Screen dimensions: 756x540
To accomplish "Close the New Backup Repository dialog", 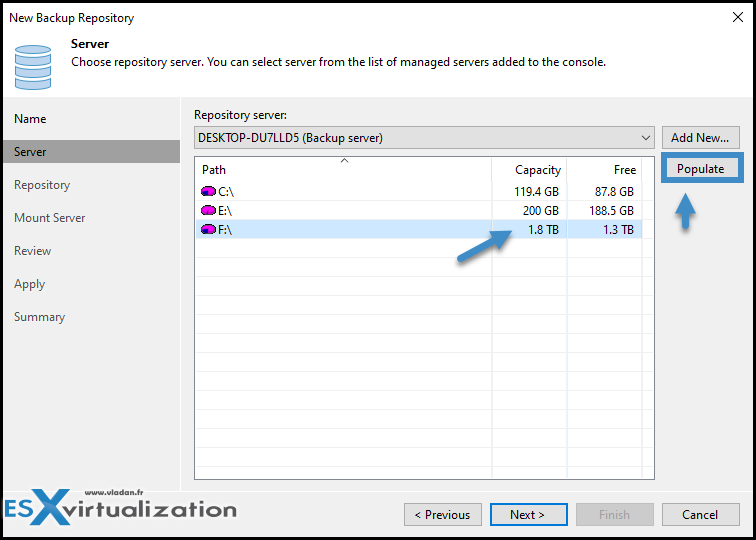I will coord(738,18).
